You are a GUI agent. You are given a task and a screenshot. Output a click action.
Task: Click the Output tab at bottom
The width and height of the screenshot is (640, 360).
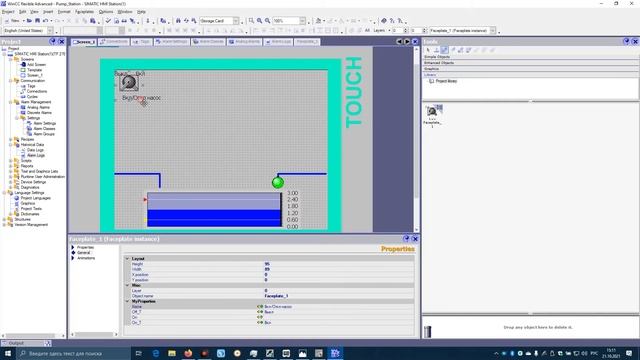[x=25, y=343]
